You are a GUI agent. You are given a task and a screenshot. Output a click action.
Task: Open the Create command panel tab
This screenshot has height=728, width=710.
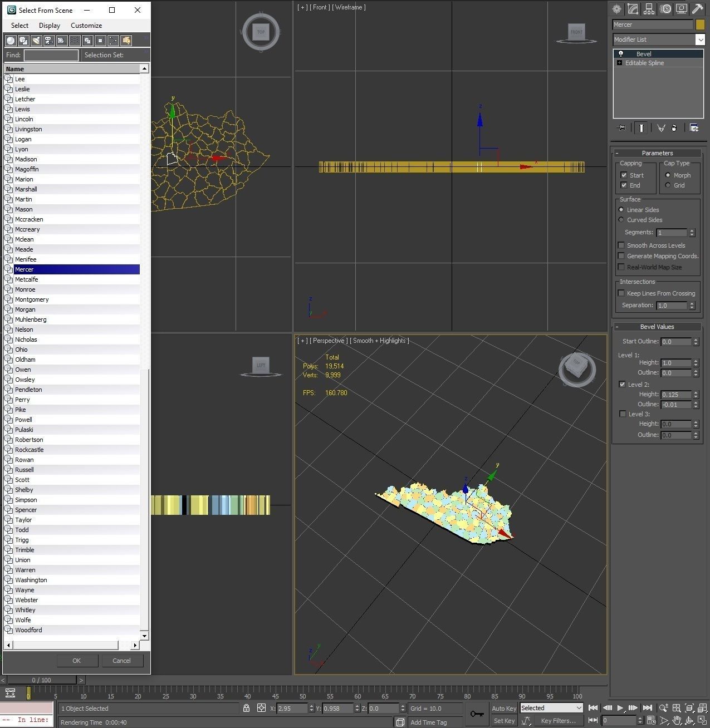click(616, 9)
